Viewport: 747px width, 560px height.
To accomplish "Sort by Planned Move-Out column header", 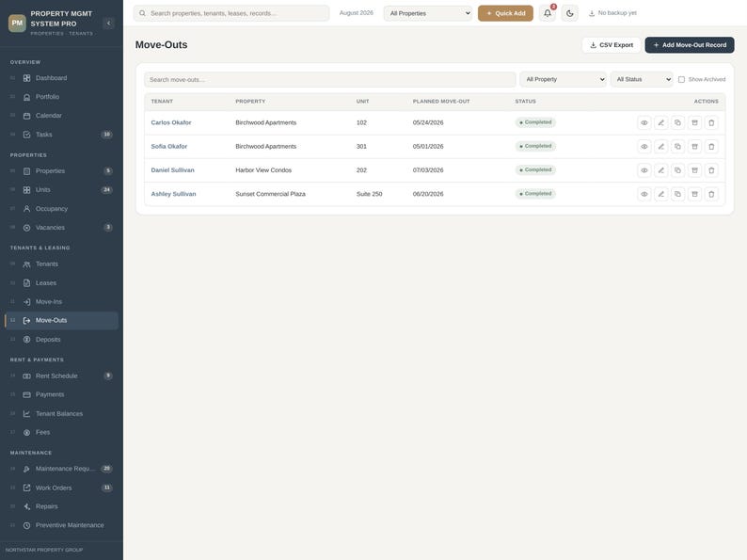I will pyautogui.click(x=441, y=101).
